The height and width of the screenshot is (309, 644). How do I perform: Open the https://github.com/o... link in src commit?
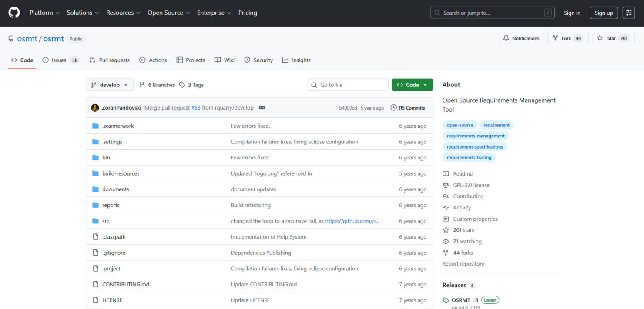click(x=352, y=221)
